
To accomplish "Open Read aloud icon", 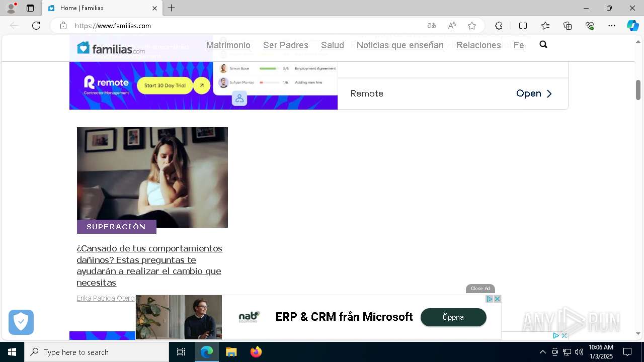I will (x=452, y=26).
